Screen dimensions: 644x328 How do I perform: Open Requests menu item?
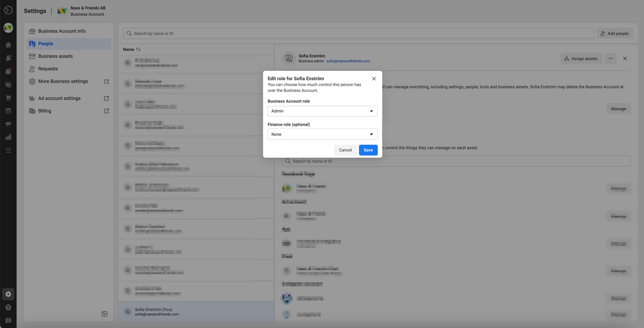point(69,69)
